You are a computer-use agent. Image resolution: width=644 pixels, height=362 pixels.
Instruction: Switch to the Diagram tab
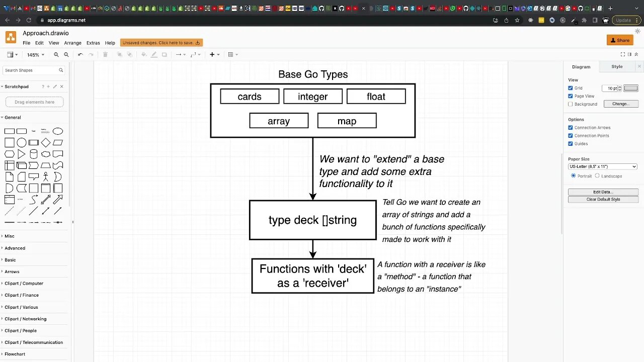tap(581, 67)
